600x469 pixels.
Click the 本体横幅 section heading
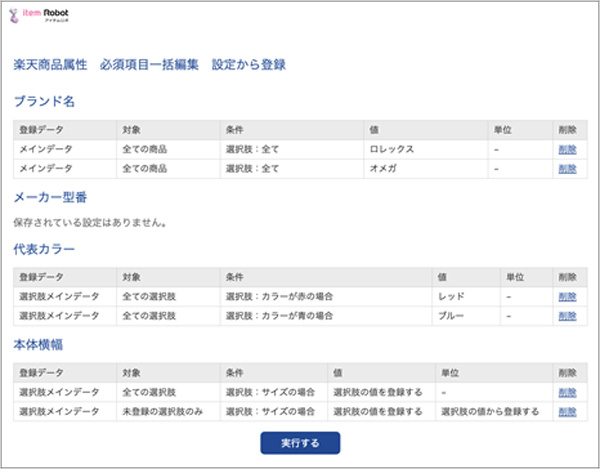[44, 344]
